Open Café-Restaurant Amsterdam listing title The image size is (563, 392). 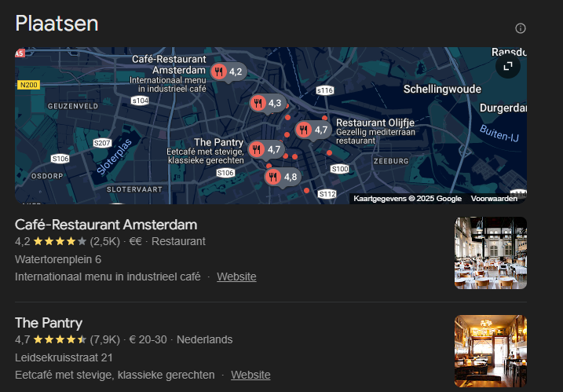pos(106,225)
